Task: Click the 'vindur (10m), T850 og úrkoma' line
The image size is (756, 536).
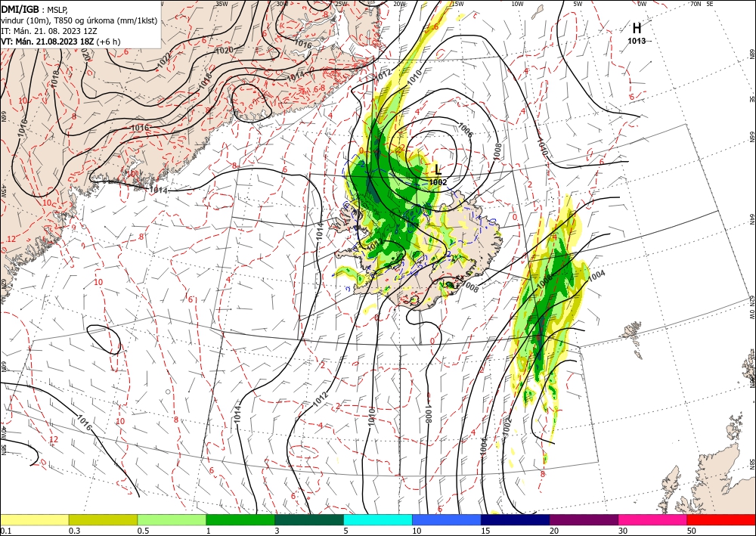Action: pyautogui.click(x=79, y=20)
